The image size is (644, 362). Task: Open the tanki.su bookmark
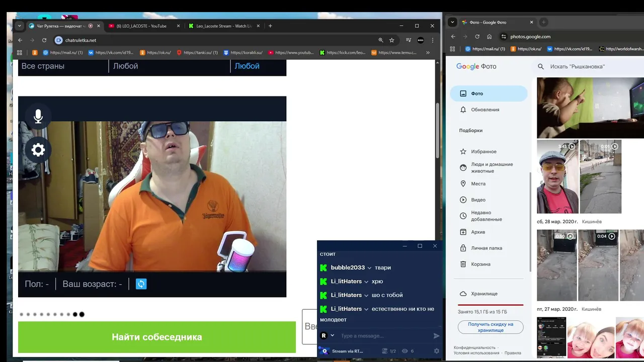point(197,52)
